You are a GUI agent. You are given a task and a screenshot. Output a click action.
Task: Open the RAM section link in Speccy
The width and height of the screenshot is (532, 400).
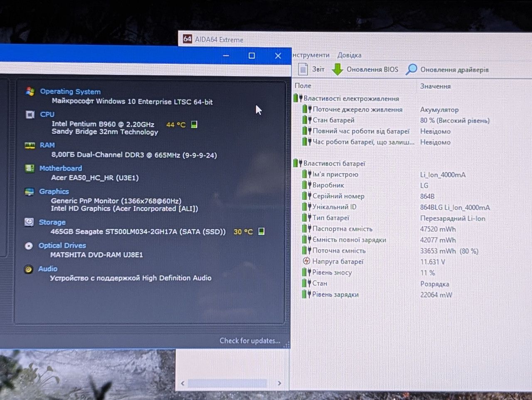pos(47,145)
